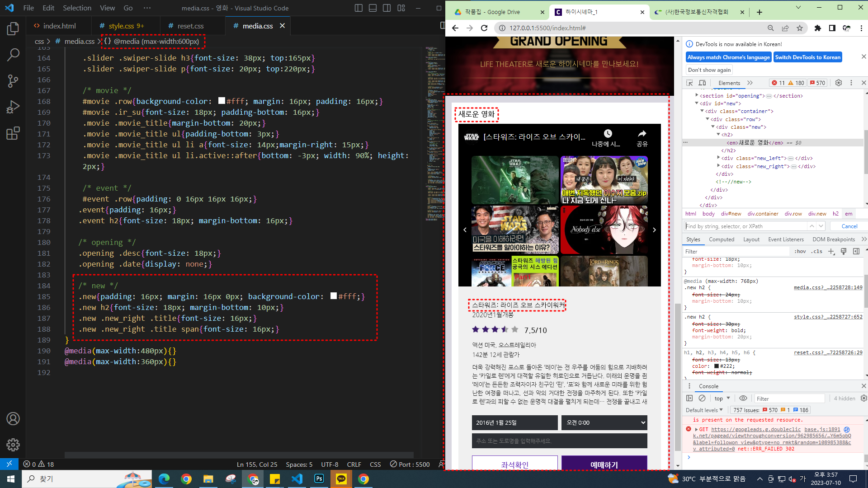Click the 예매하기 booking button
This screenshot has height=488, width=868.
click(604, 464)
